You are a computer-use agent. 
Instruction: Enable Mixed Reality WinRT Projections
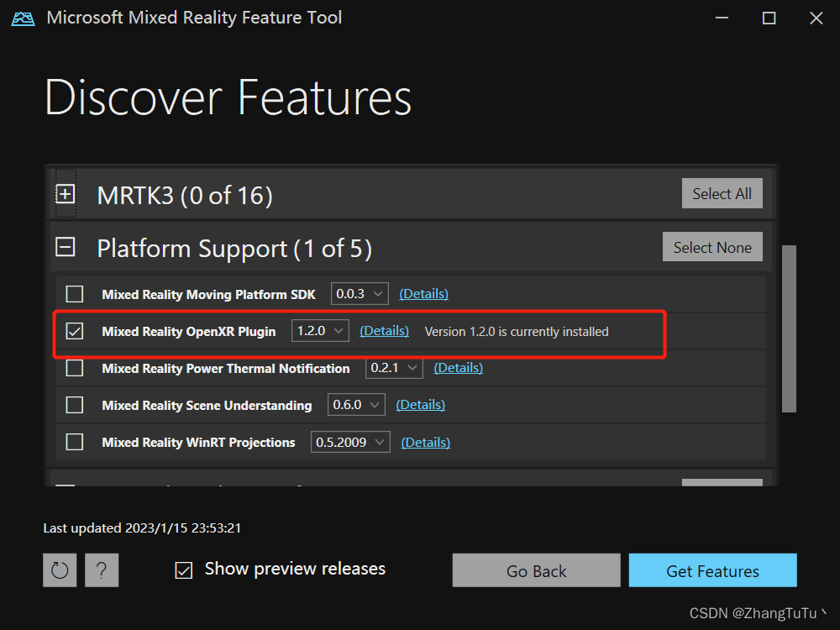(74, 442)
